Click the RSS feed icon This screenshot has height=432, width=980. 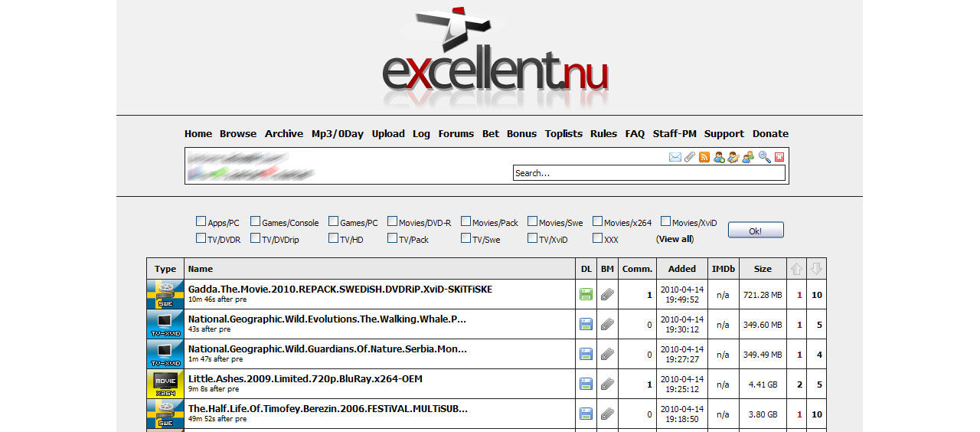pyautogui.click(x=704, y=157)
